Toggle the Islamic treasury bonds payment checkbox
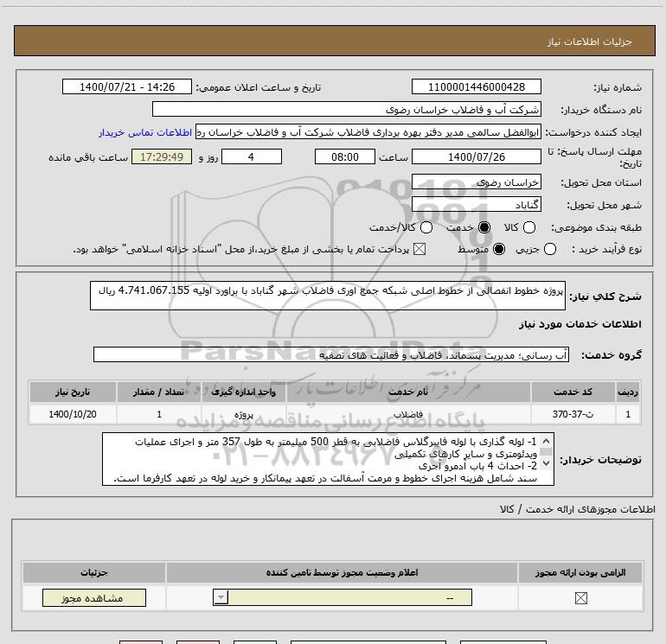The image size is (666, 644). [419, 249]
